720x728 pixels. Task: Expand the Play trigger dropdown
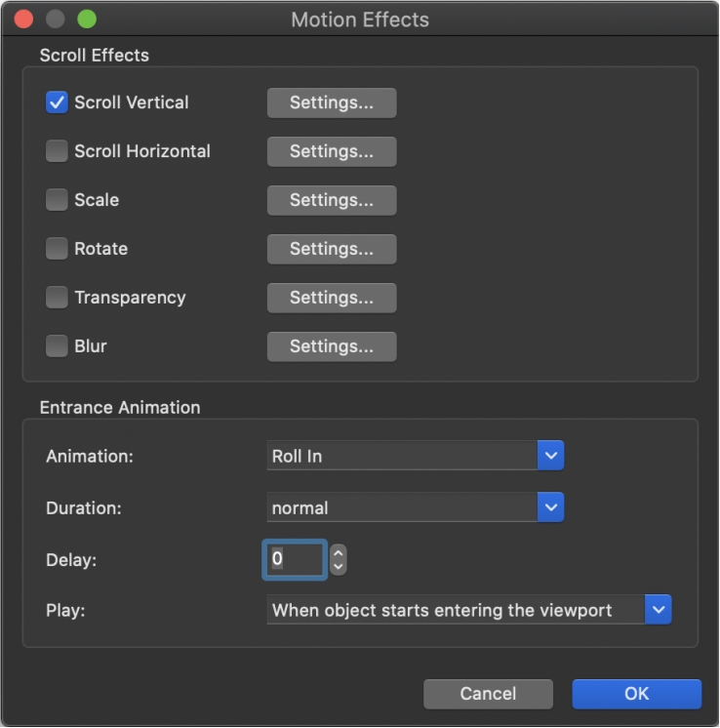coord(469,610)
